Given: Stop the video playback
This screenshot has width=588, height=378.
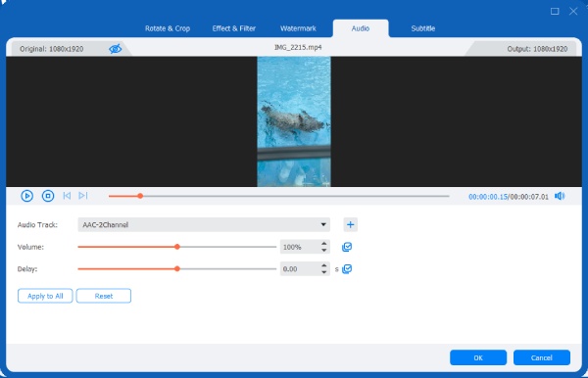Looking at the screenshot, I should coord(48,196).
